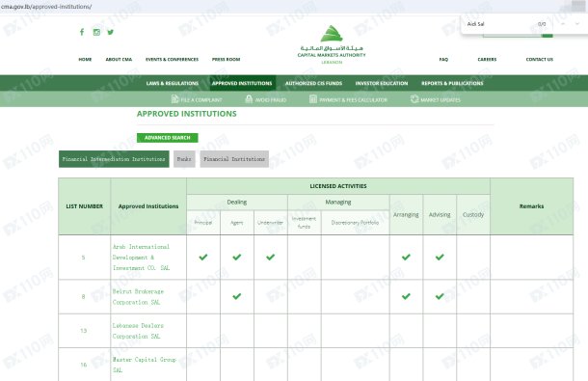
Task: Click Underwriter checkmark in Arab International row
Action: coord(270,258)
